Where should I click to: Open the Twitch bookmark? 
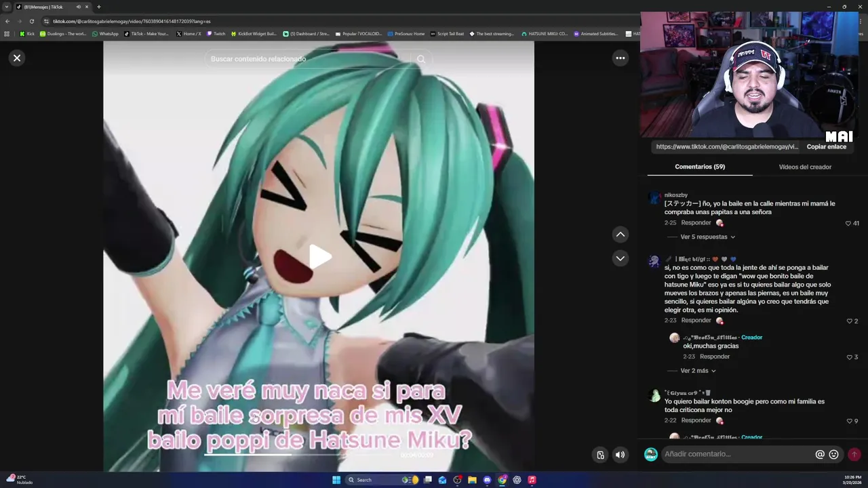pos(216,33)
